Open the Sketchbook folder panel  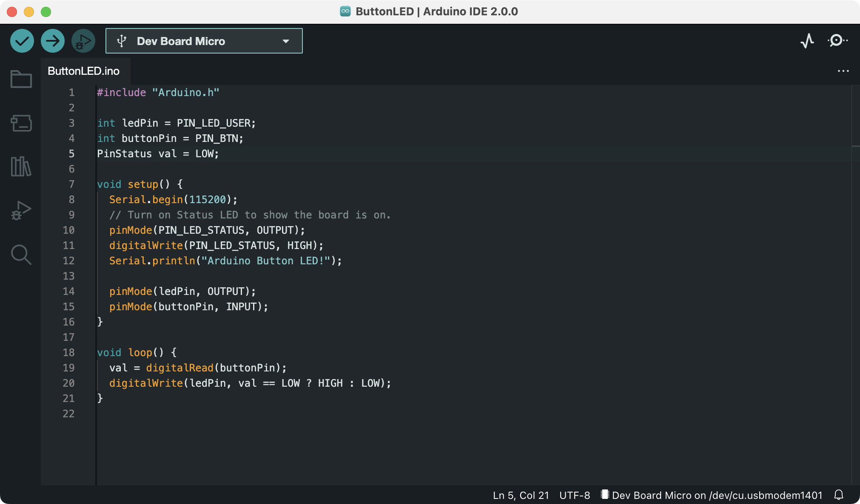pos(21,79)
